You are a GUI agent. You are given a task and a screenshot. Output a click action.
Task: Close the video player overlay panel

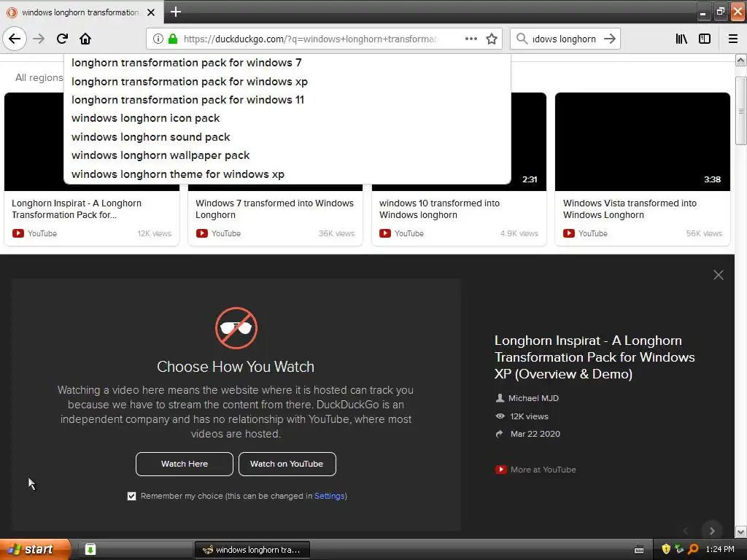pyautogui.click(x=719, y=275)
